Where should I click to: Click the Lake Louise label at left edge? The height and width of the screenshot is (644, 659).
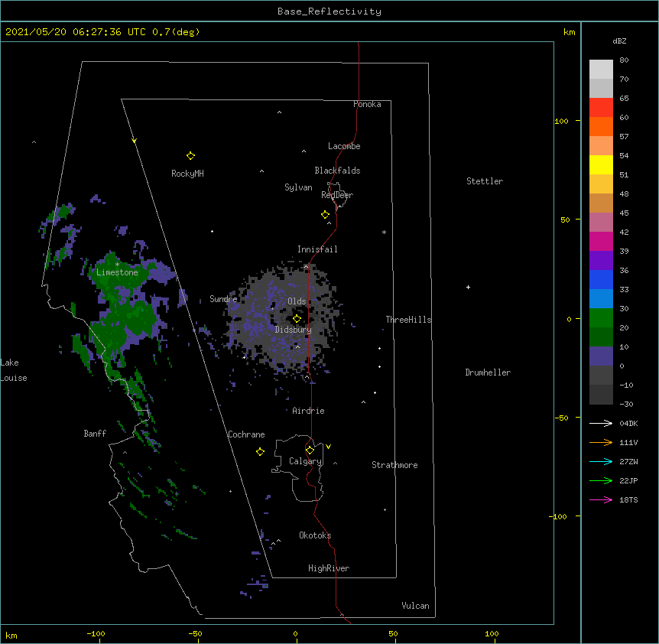point(14,370)
